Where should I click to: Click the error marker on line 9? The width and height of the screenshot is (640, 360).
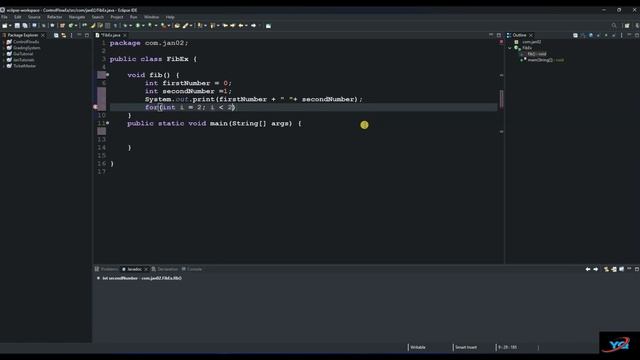95,107
